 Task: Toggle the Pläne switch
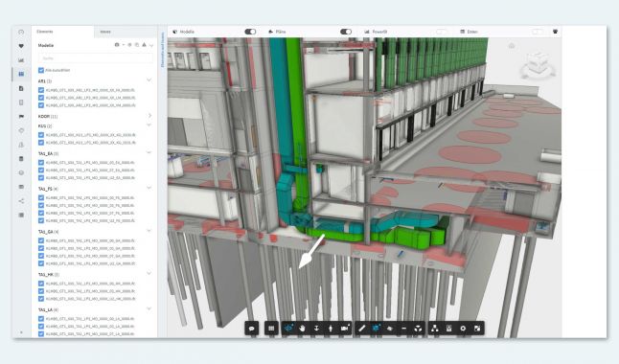(x=346, y=32)
